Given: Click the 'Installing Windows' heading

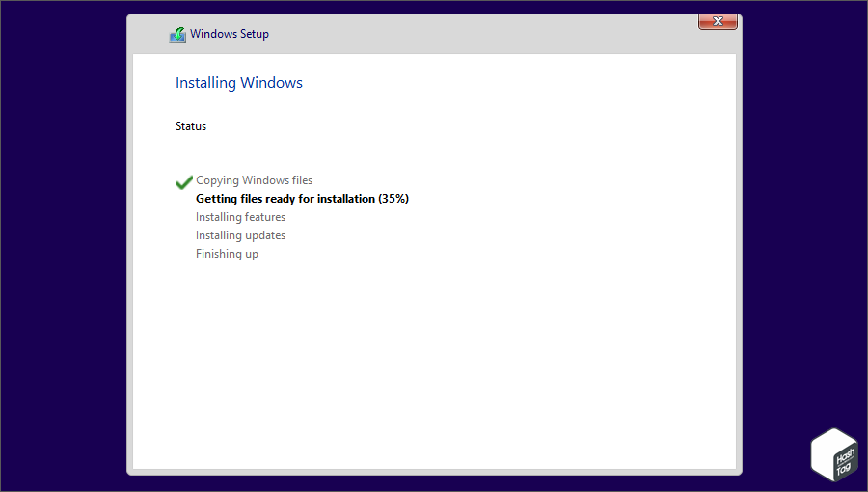Looking at the screenshot, I should point(239,82).
